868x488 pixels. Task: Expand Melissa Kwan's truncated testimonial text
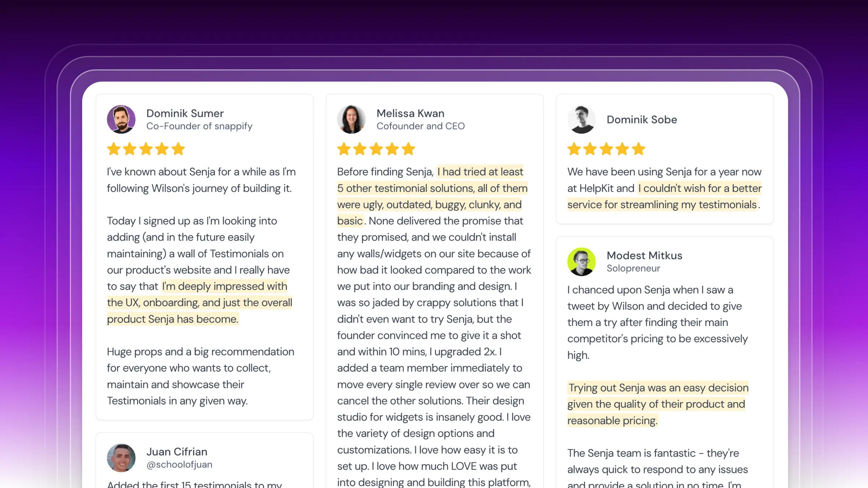coord(435,483)
